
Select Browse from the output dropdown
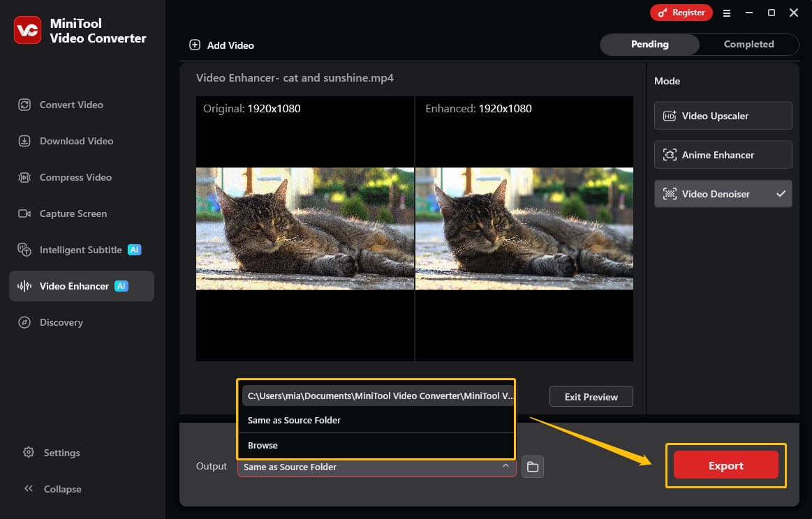pos(263,445)
